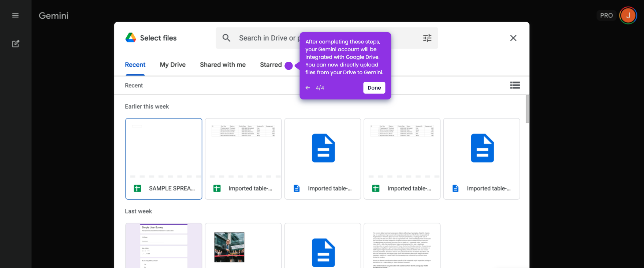This screenshot has height=268, width=644.
Task: Click the PRO badge
Action: point(606,15)
